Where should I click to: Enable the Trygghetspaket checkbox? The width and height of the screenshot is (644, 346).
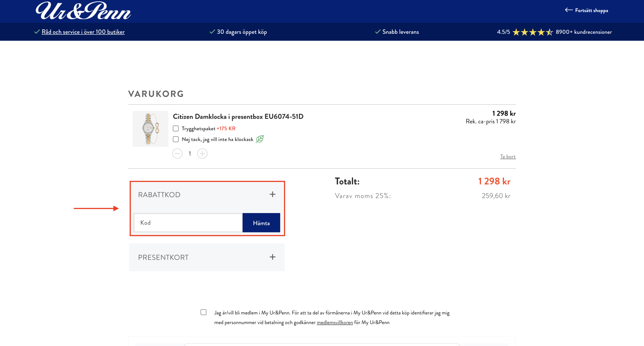[176, 128]
